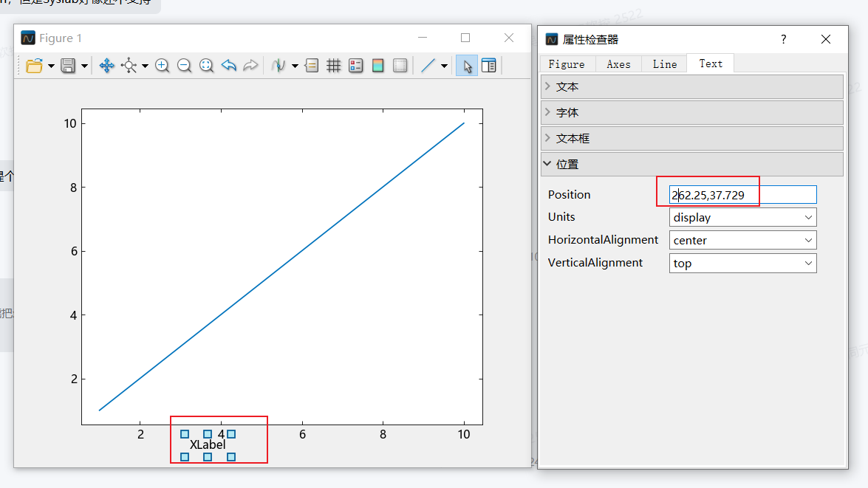Close the 属性检查器 window

point(825,39)
